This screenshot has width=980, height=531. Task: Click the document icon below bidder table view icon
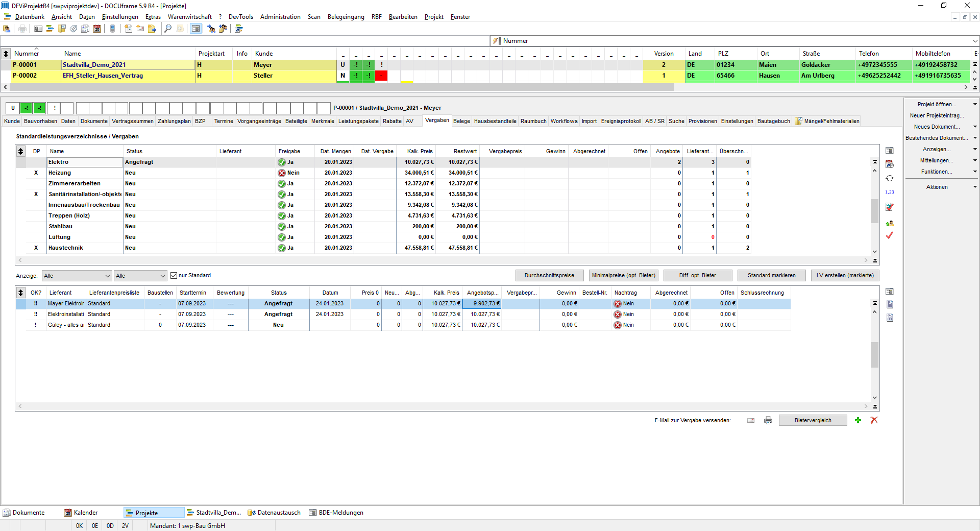(x=890, y=304)
